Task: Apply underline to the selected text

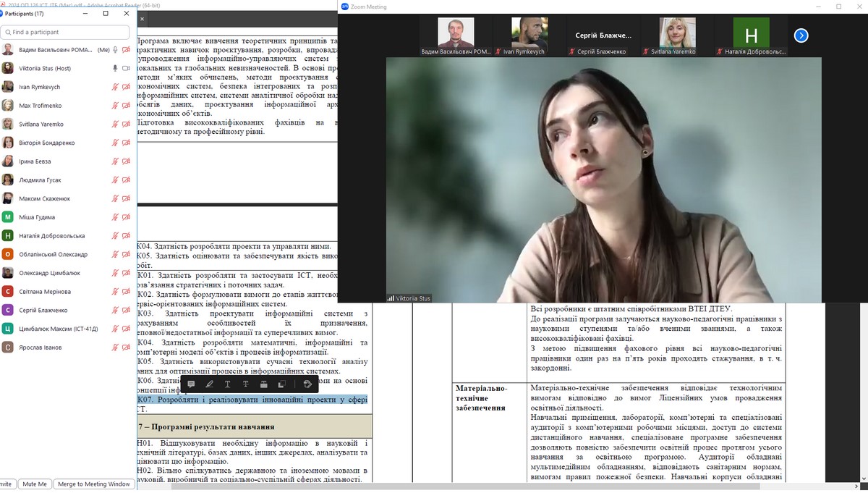Action: [227, 384]
